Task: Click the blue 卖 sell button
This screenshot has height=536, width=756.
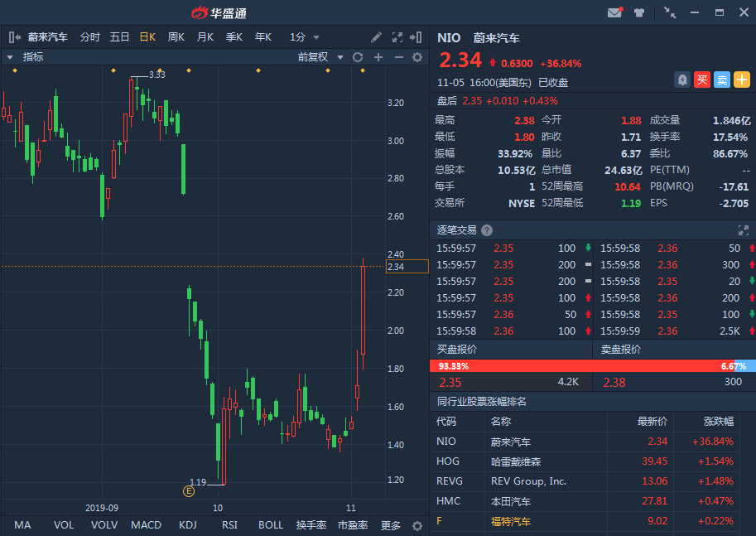Action: click(x=722, y=80)
